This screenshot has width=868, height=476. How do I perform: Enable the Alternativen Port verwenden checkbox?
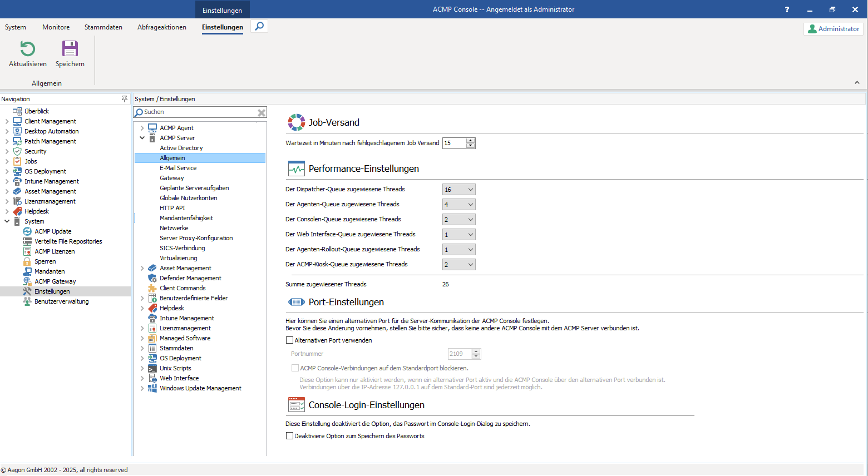pyautogui.click(x=289, y=340)
